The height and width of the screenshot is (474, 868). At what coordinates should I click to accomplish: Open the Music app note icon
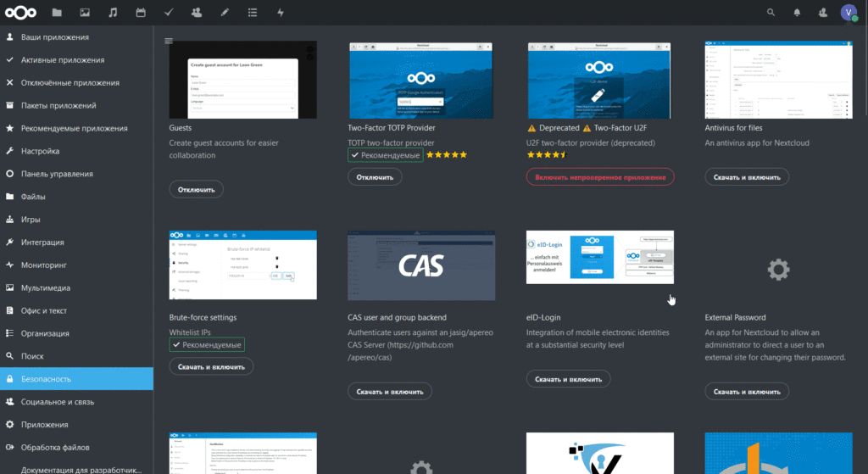(113, 12)
